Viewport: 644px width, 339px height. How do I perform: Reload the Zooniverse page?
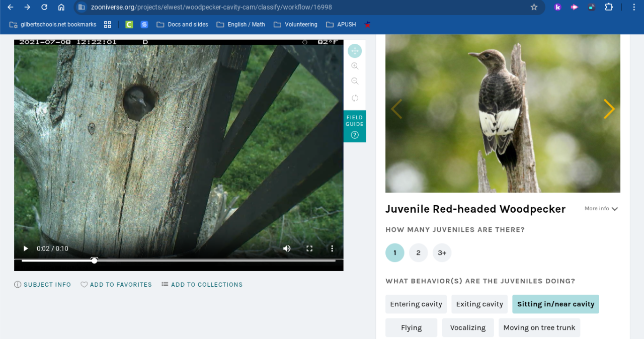[44, 7]
